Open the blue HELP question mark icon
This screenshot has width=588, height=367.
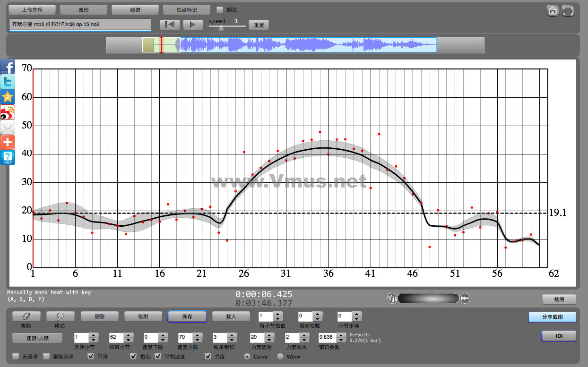[8, 157]
